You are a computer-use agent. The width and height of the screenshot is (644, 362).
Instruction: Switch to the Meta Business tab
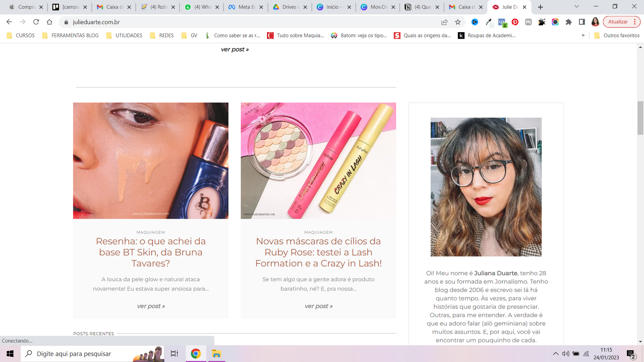point(244,7)
